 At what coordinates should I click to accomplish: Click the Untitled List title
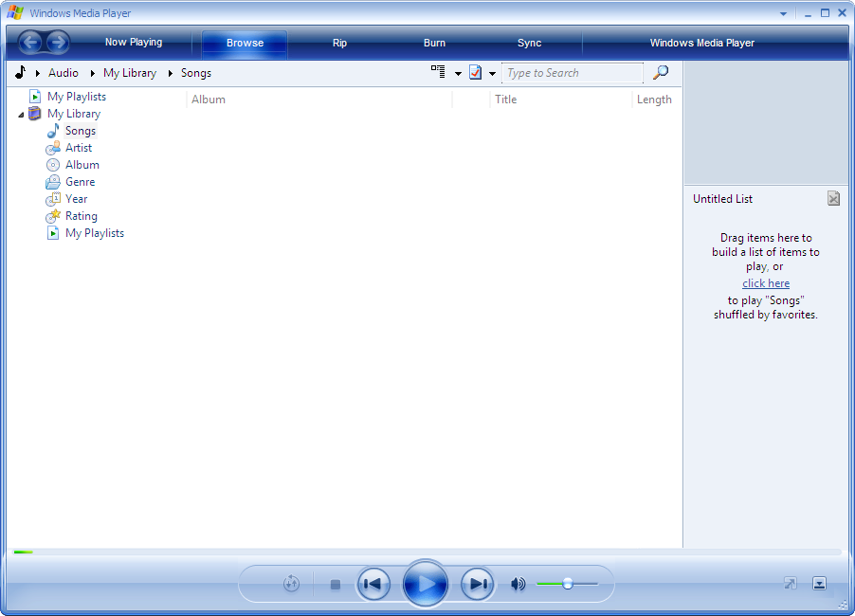click(722, 199)
